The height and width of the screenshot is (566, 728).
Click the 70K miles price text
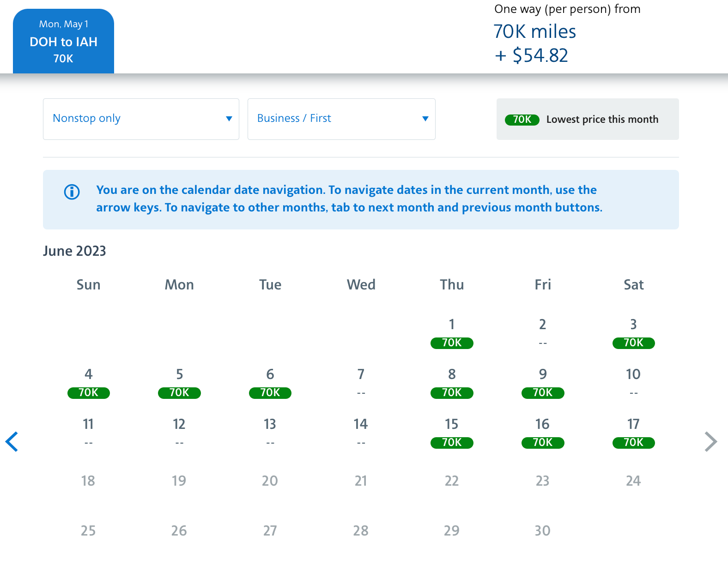pyautogui.click(x=534, y=31)
